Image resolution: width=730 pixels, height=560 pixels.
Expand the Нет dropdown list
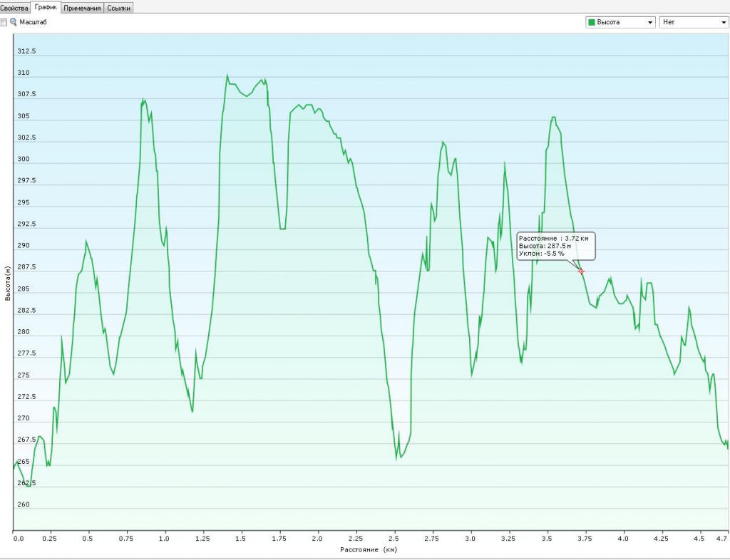693,22
